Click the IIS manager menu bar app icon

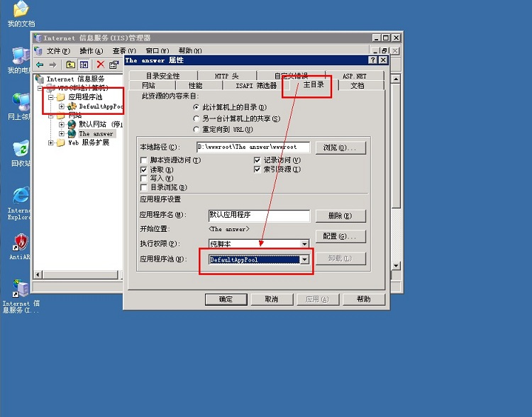pos(38,51)
